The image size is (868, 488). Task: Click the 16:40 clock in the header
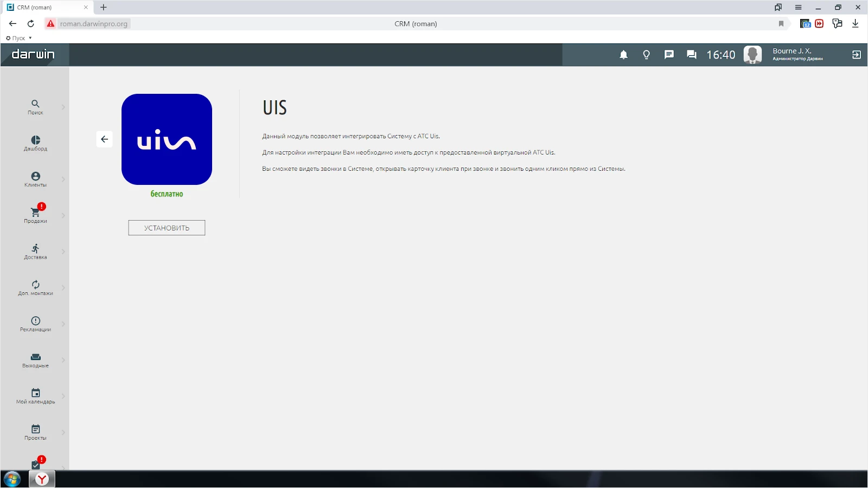(721, 55)
